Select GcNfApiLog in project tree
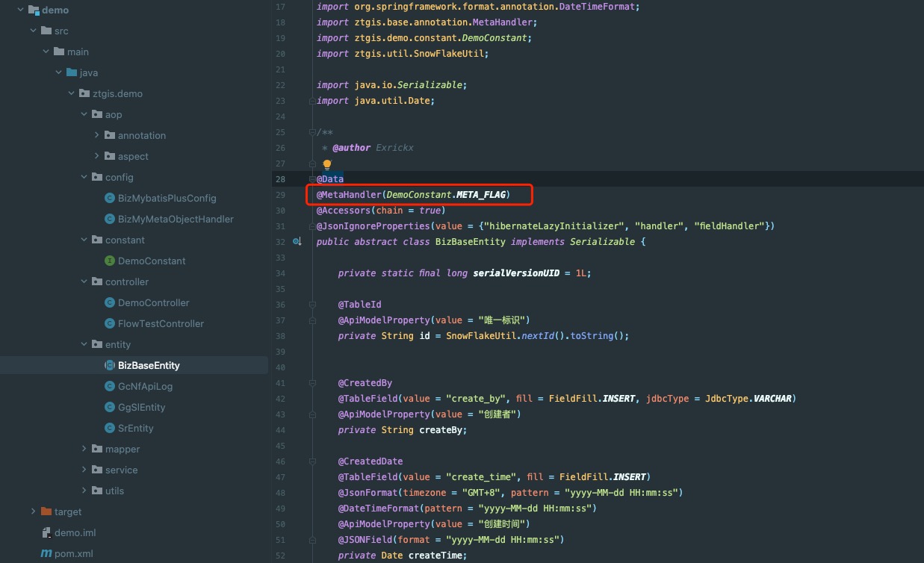This screenshot has height=563, width=924. click(145, 386)
